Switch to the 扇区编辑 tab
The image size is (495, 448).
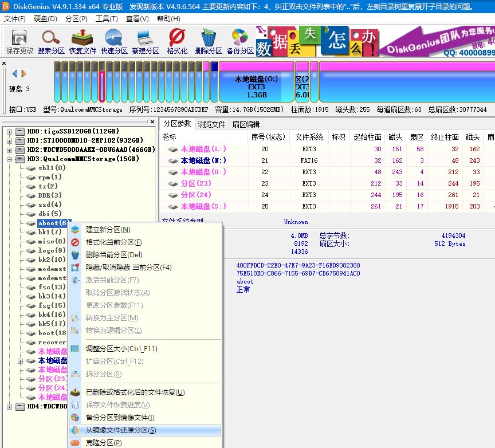point(246,124)
